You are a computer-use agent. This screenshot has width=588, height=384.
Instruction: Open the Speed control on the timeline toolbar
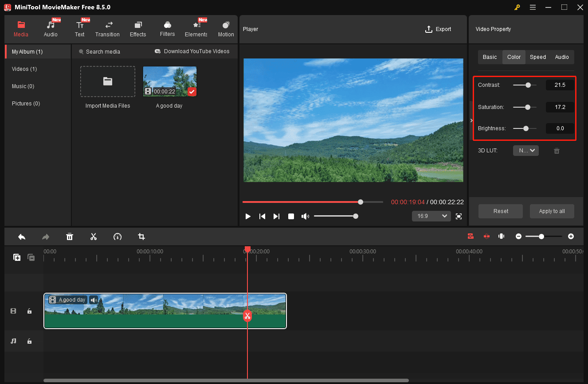118,237
